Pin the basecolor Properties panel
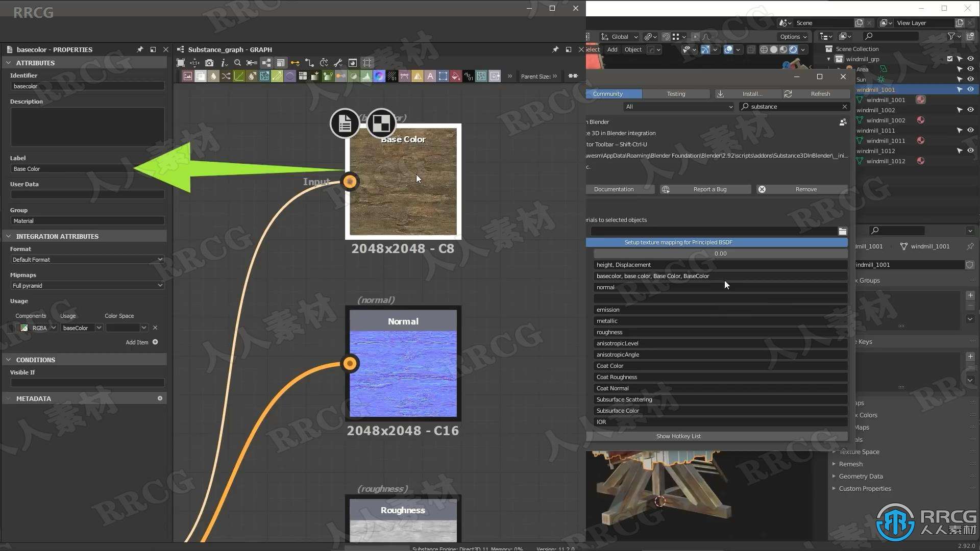The image size is (980, 551). pos(140,49)
